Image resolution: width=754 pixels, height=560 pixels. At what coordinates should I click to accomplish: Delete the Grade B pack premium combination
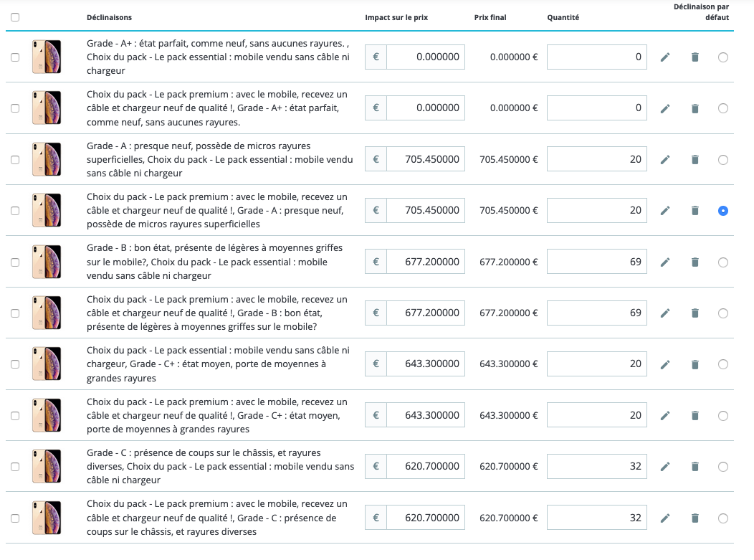695,313
